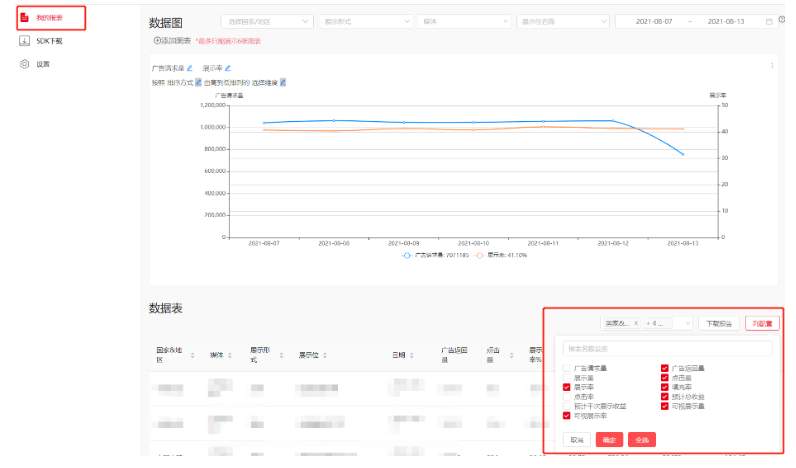The height and width of the screenshot is (468, 796).
Task: Click the settings hexagon icon
Action: pyautogui.click(x=24, y=64)
